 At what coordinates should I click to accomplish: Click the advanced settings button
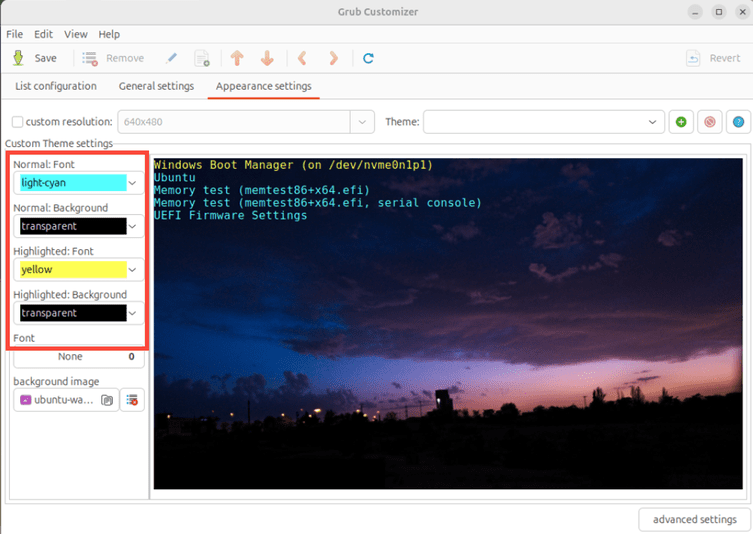pyautogui.click(x=694, y=519)
